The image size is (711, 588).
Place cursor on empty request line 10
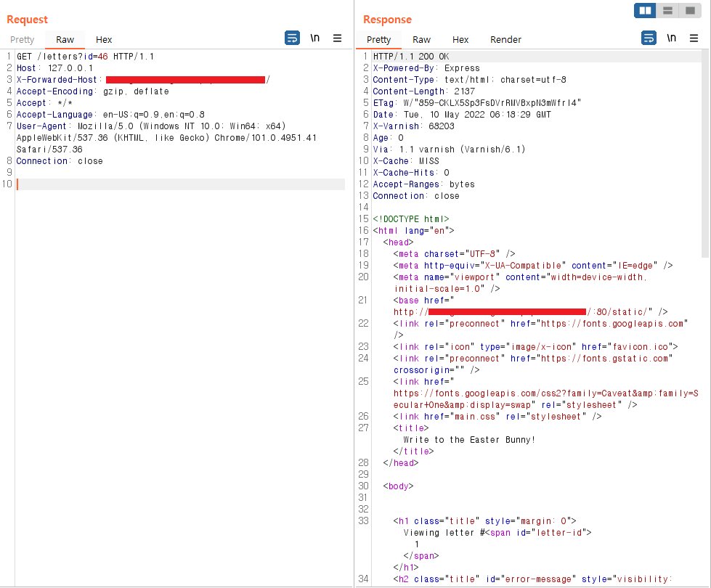pyautogui.click(x=180, y=184)
